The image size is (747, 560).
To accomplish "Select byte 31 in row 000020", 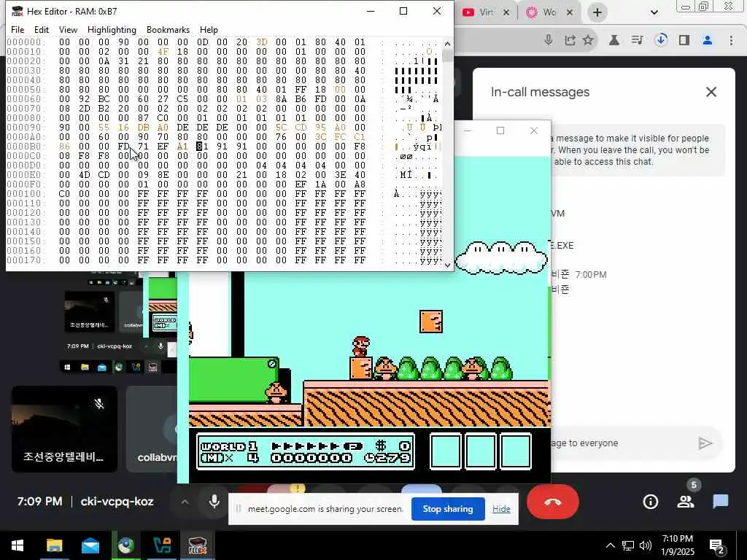I will coord(123,61).
